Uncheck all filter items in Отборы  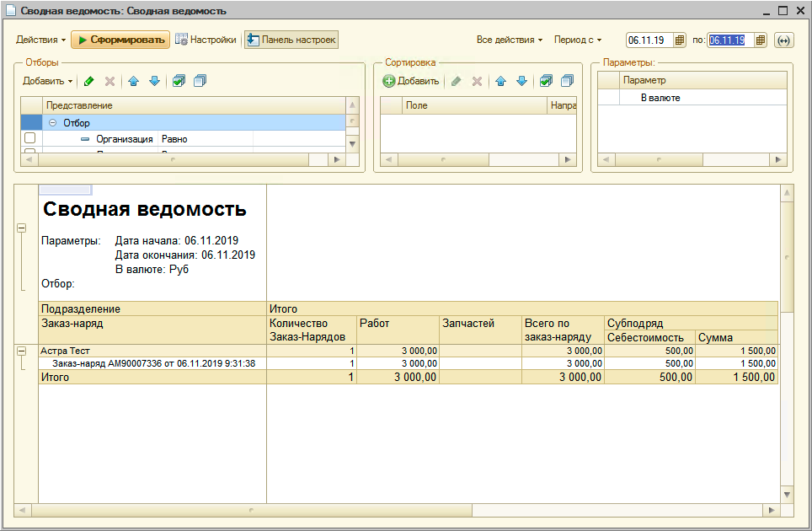(x=200, y=81)
